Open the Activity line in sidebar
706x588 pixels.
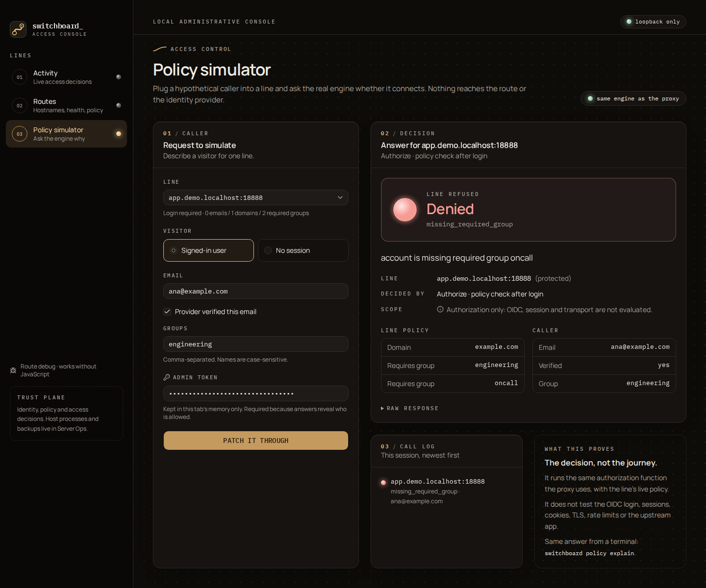point(66,77)
